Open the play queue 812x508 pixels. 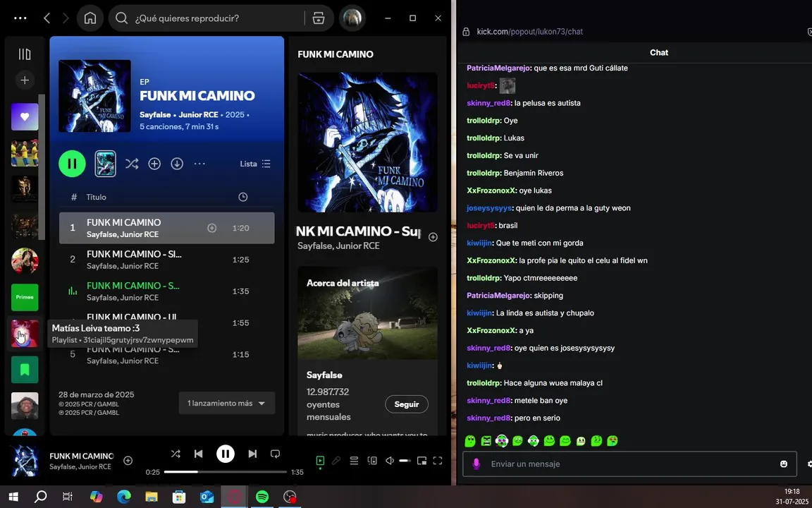(x=355, y=460)
